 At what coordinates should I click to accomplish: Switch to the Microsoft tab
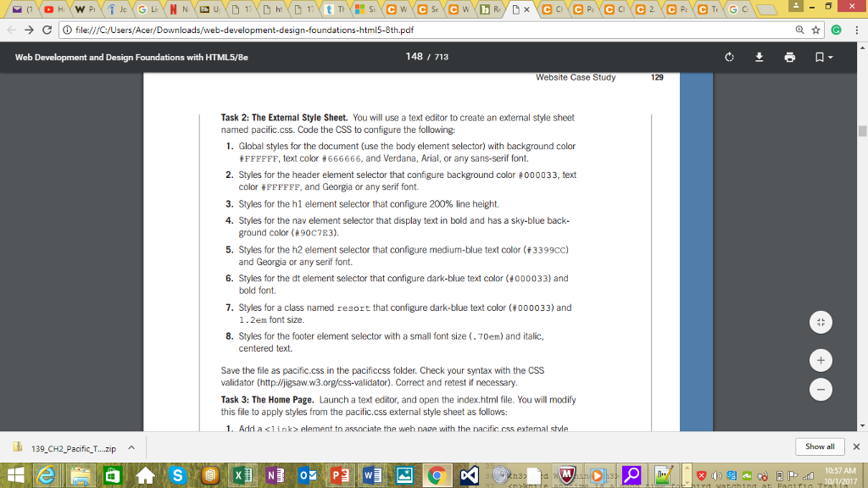[365, 9]
